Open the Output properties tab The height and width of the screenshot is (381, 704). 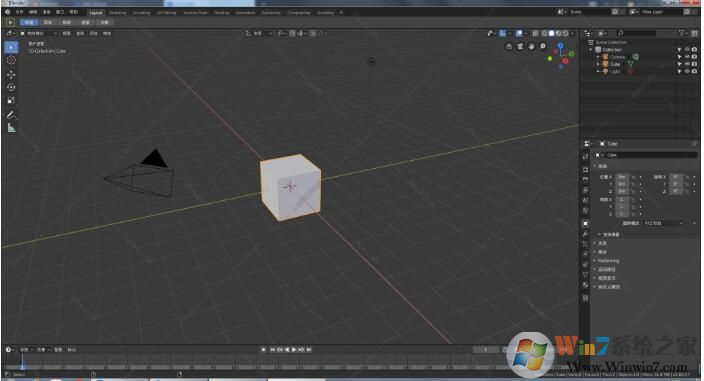click(585, 180)
